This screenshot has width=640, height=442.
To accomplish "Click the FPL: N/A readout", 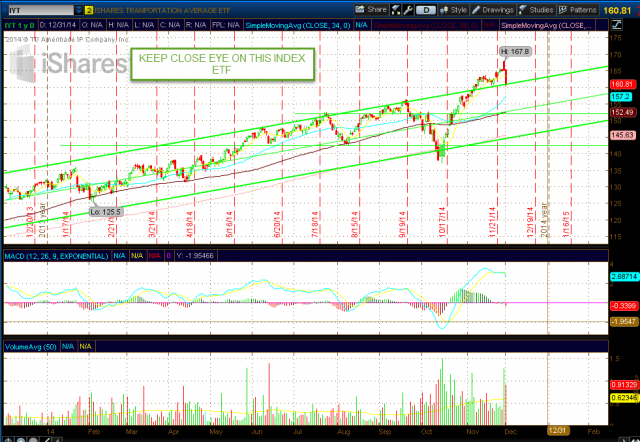I will point(226,25).
